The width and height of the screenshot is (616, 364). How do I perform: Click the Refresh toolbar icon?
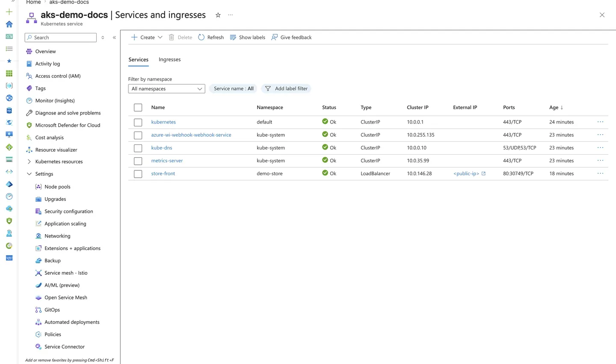click(x=201, y=37)
